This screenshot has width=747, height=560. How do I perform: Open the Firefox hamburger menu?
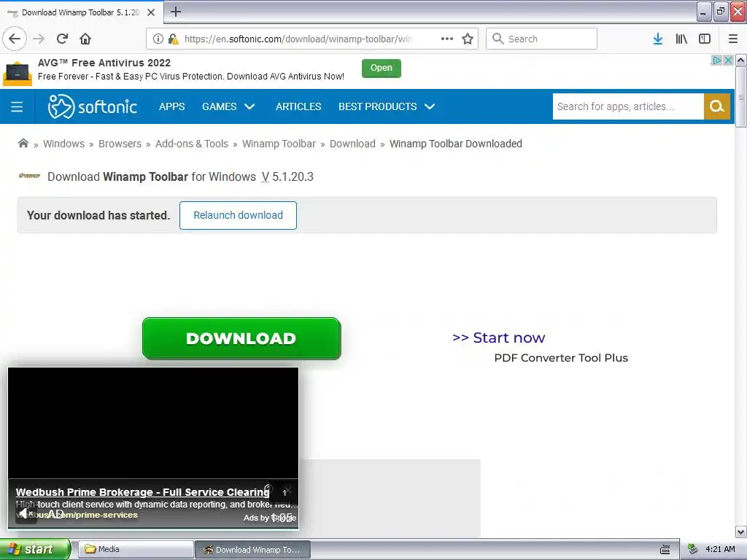tap(733, 39)
